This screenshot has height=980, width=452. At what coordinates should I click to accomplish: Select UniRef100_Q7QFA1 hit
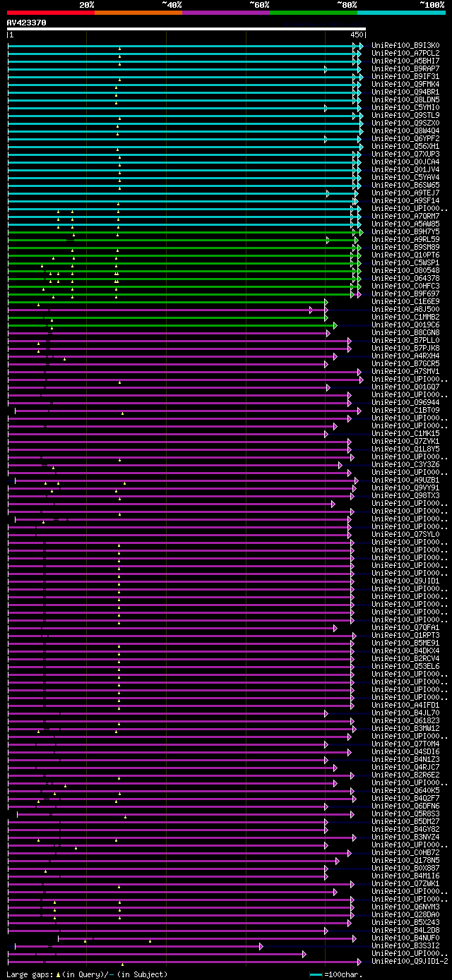(x=406, y=628)
